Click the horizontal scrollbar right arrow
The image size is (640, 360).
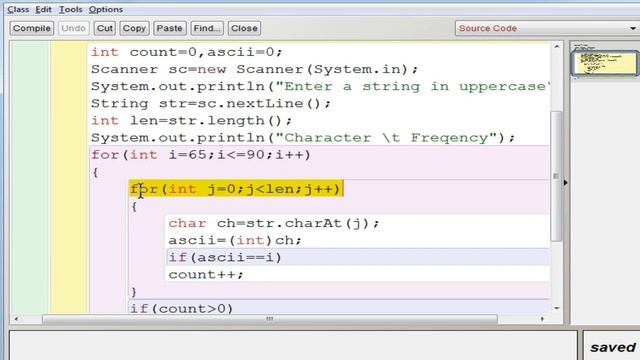542,319
